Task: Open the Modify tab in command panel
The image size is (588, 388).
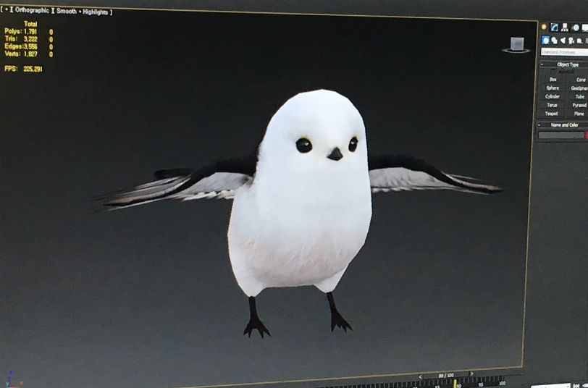Action: coord(555,27)
